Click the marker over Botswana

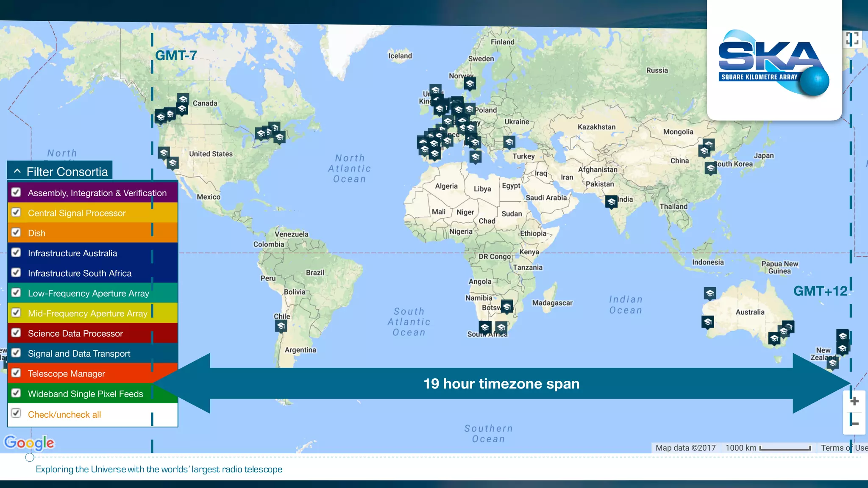coord(507,306)
